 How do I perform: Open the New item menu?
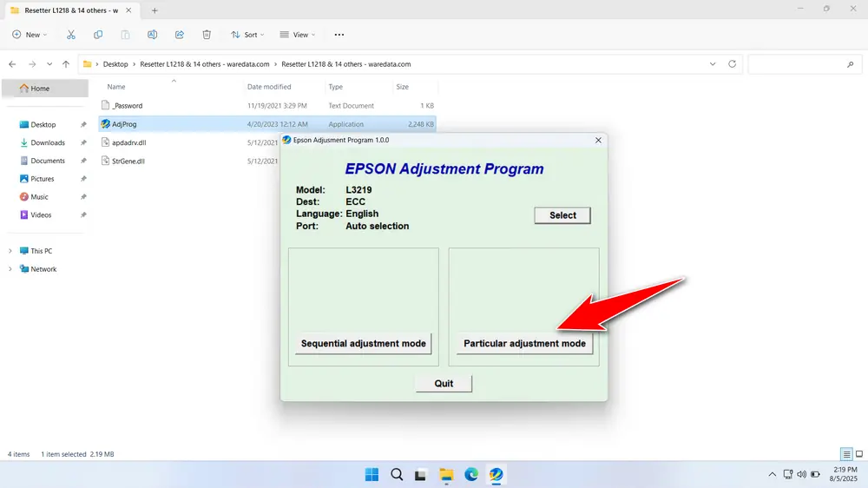coord(30,35)
